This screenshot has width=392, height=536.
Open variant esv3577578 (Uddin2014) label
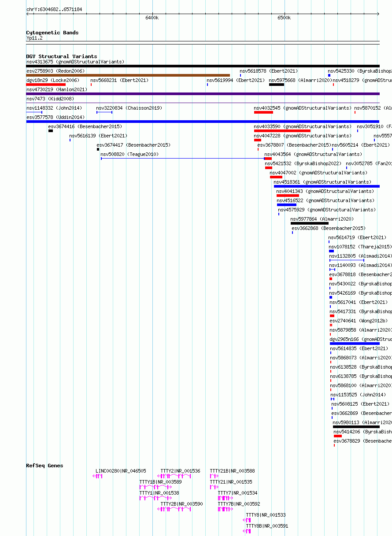click(x=55, y=117)
